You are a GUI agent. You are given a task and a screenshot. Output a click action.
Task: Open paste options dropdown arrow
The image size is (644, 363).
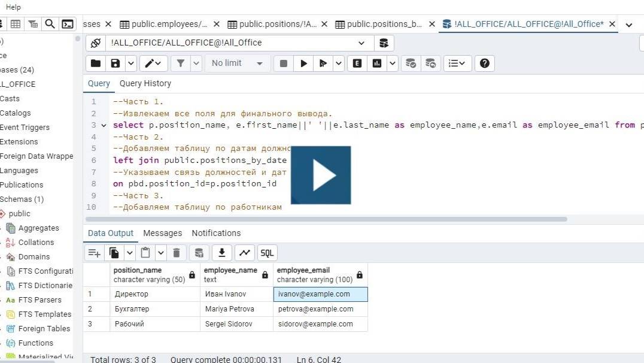(160, 253)
